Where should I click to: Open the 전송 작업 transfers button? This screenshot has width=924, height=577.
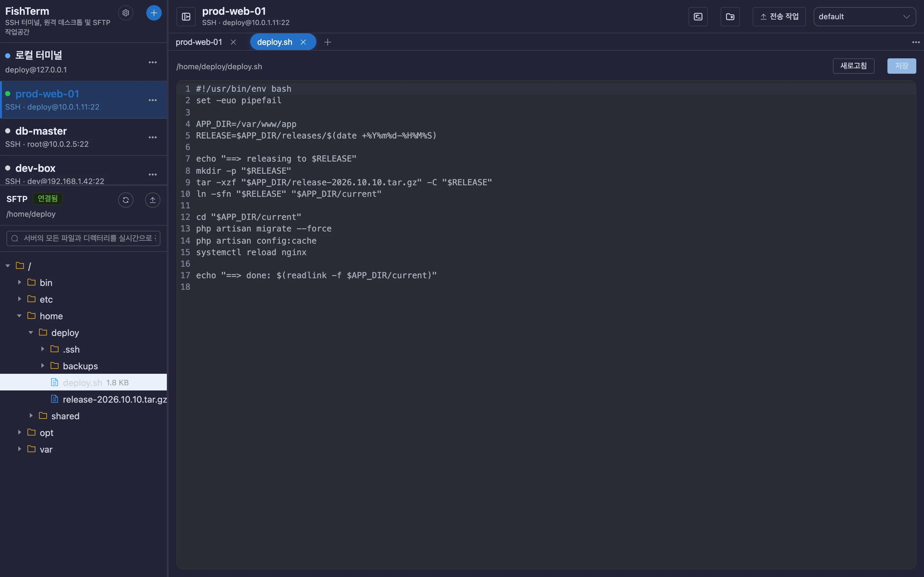[779, 17]
